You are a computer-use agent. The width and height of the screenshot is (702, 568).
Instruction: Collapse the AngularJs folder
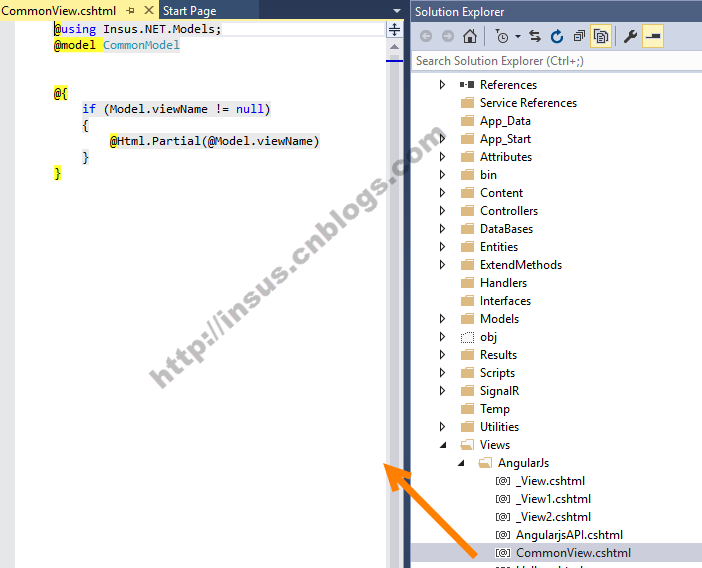[461, 463]
